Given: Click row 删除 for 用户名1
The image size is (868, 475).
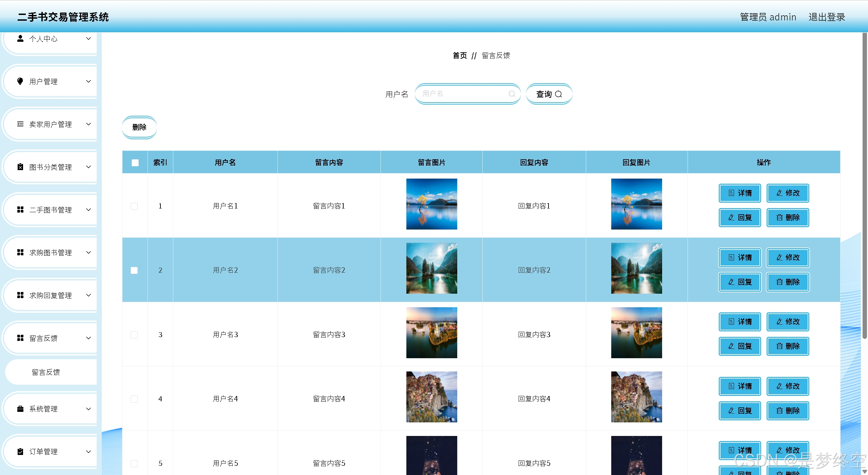Looking at the screenshot, I should 788,217.
